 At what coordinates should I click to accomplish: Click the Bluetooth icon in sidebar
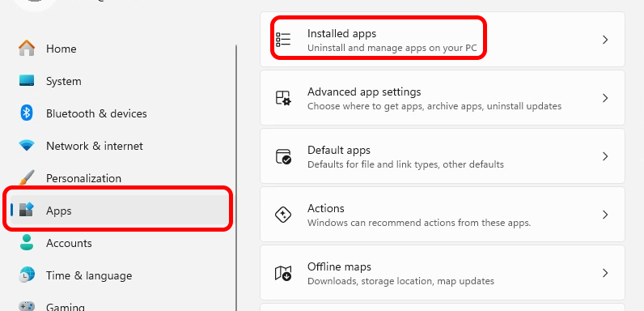coord(27,113)
